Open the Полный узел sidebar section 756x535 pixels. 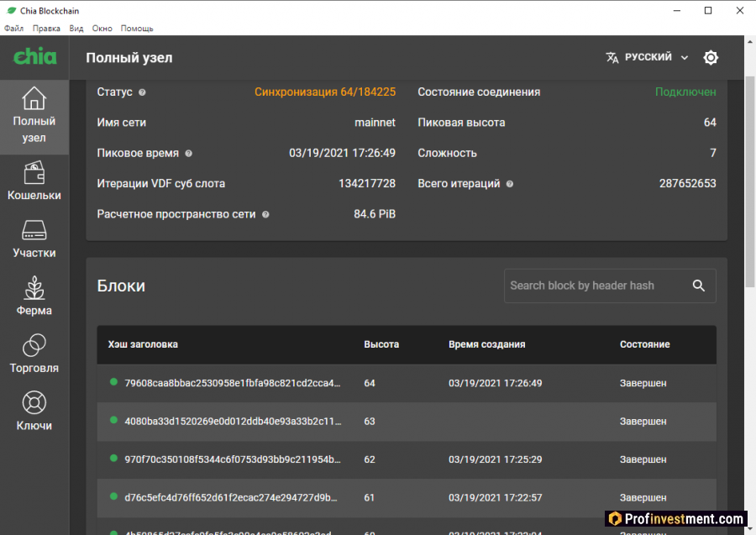pyautogui.click(x=34, y=116)
